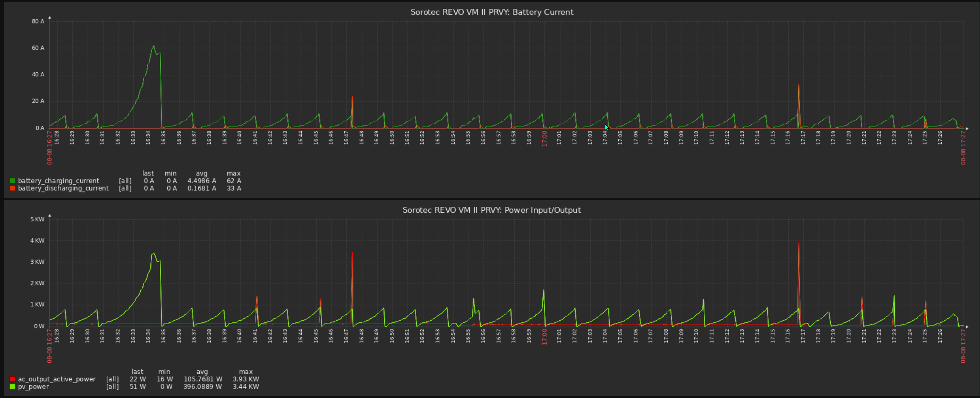The height and width of the screenshot is (398, 980).
Task: Click the 4 KW y-axis label
Action: 37,240
